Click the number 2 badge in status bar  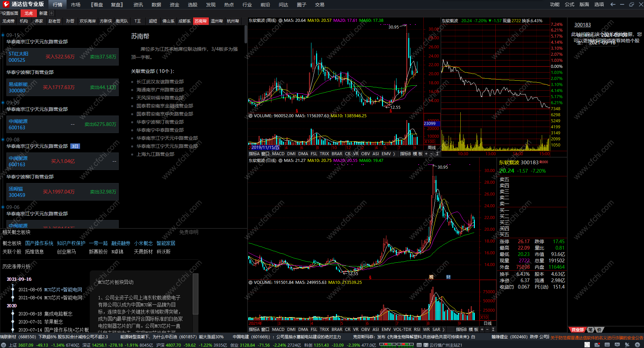[x=426, y=345]
